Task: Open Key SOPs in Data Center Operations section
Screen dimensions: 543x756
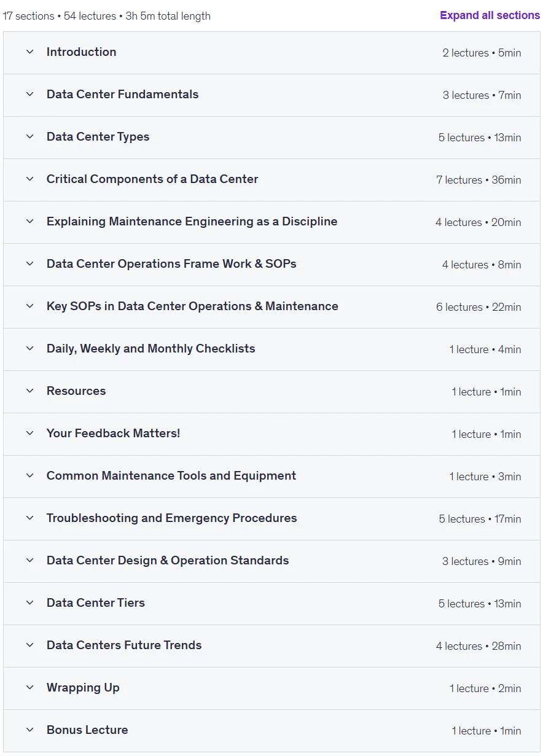Action: [x=271, y=307]
